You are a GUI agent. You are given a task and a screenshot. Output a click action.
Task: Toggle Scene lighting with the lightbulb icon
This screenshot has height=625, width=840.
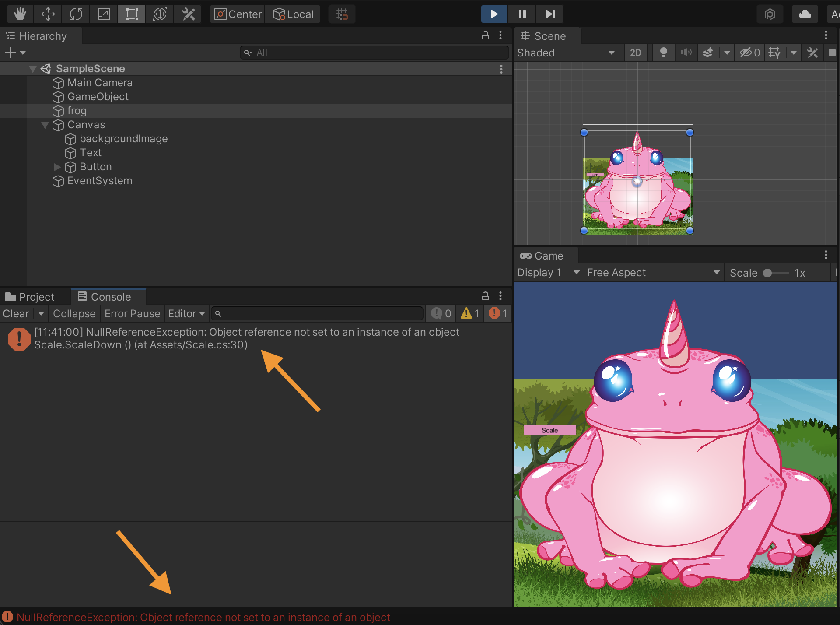[663, 53]
